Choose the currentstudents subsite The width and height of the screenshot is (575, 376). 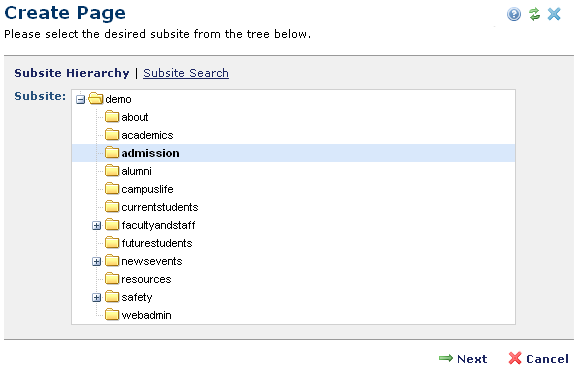click(160, 207)
